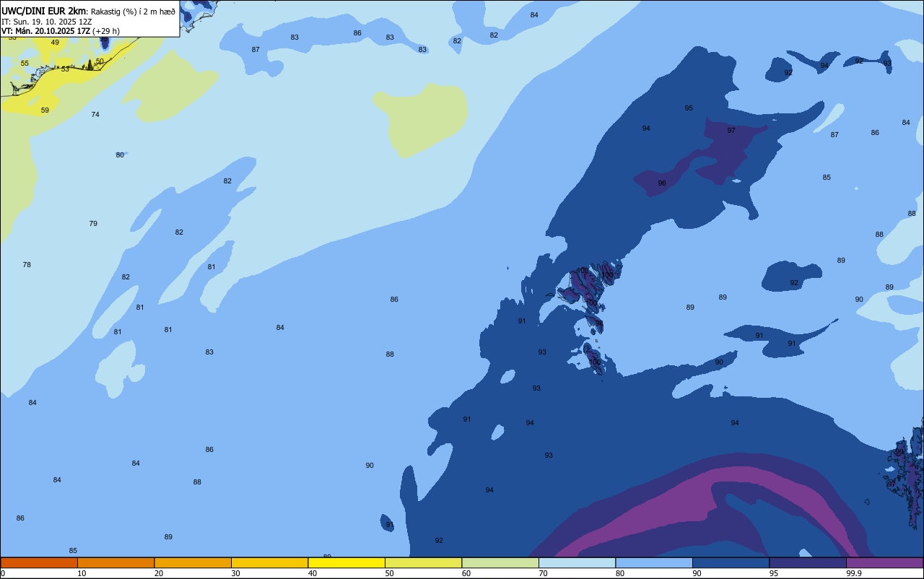The image size is (924, 579).
Task: Click the purple legend segment above 99.9
Action: click(884, 563)
